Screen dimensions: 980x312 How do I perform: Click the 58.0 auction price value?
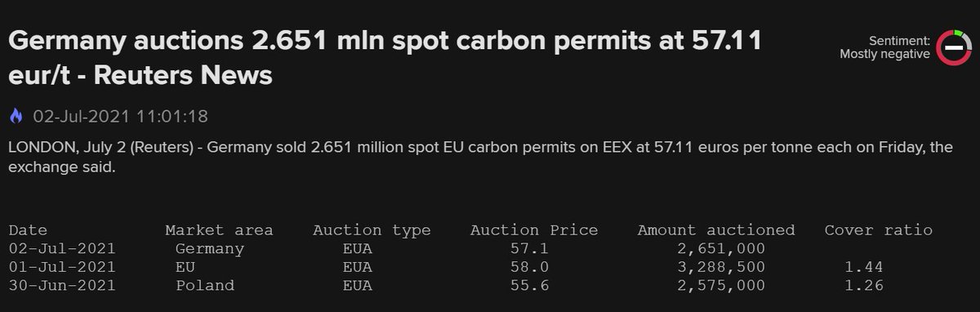pos(529,267)
